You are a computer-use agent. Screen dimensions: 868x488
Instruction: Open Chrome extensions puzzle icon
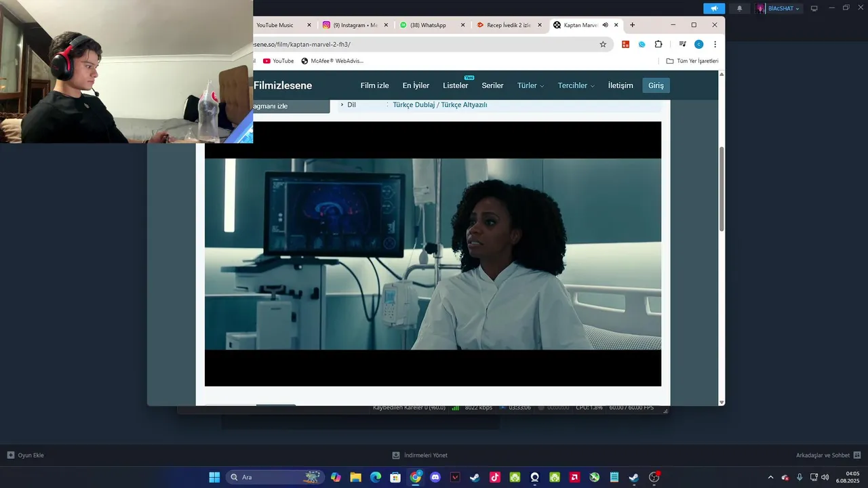658,44
